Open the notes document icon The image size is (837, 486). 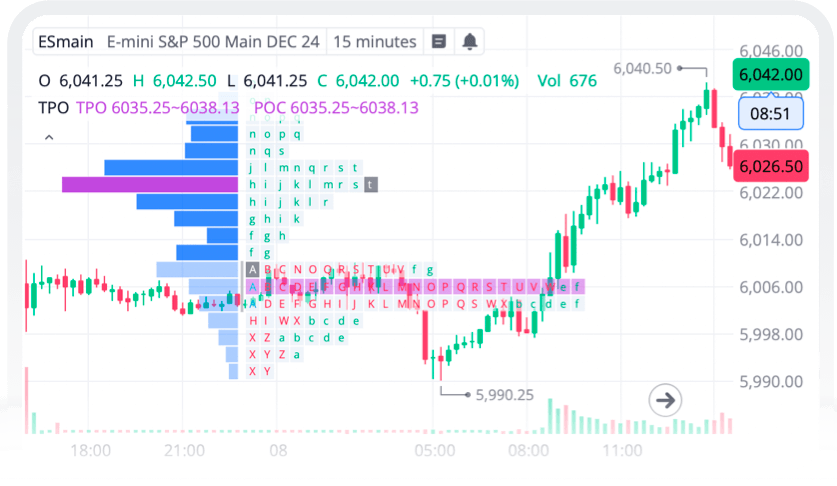pos(438,42)
